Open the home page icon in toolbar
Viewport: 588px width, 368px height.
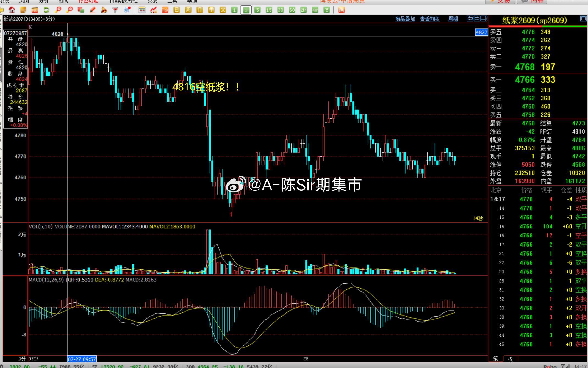tap(12, 10)
